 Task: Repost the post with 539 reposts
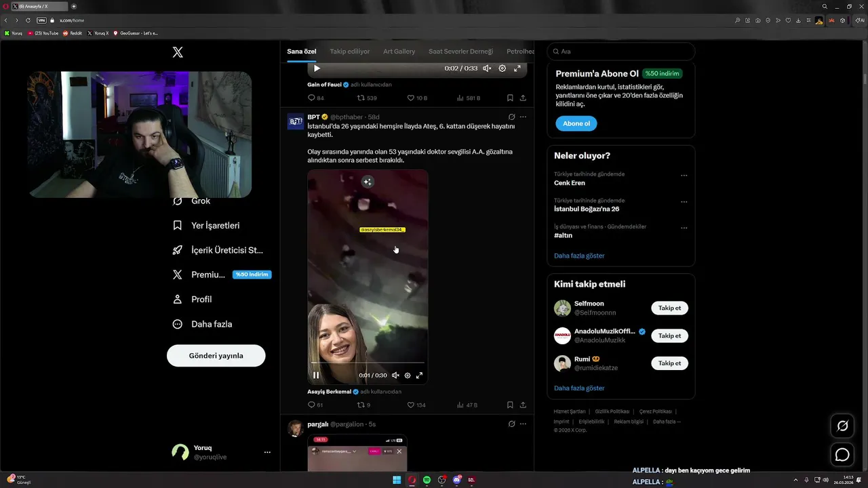point(367,98)
